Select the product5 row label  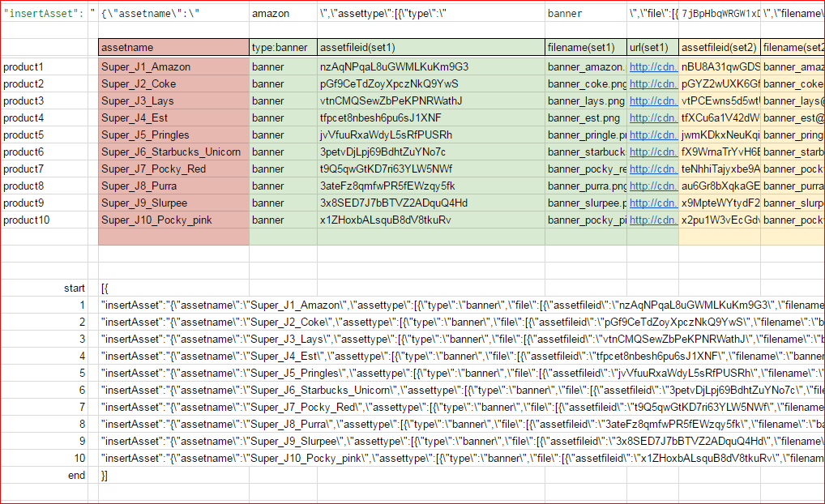coord(45,135)
